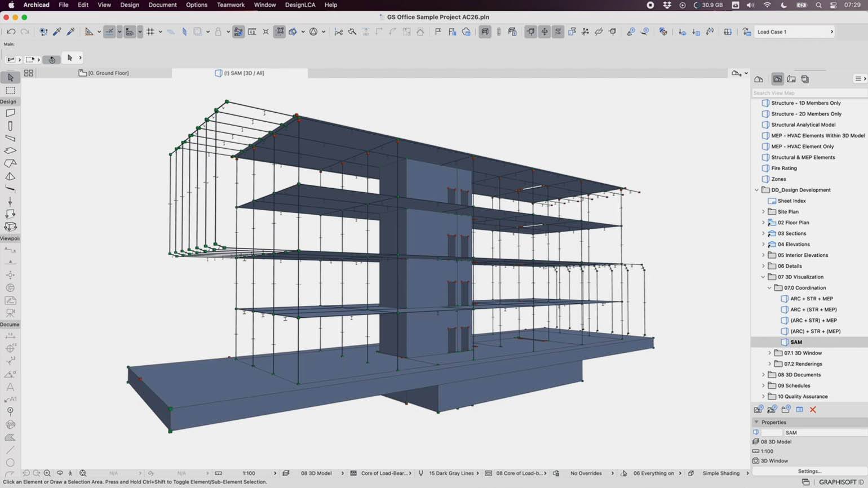Click the red delete X in Navigator
This screenshot has width=868, height=488.
tap(813, 410)
